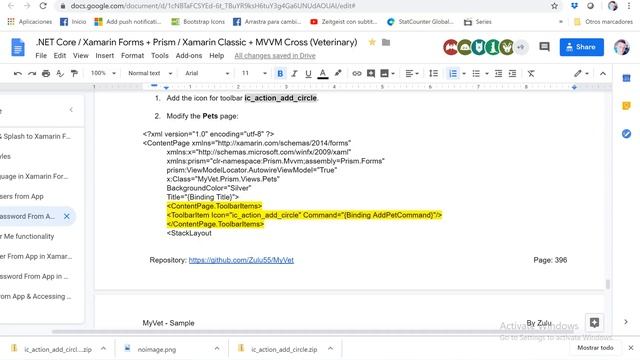The width and height of the screenshot is (640, 360).
Task: Open the text color picker
Action: [322, 73]
